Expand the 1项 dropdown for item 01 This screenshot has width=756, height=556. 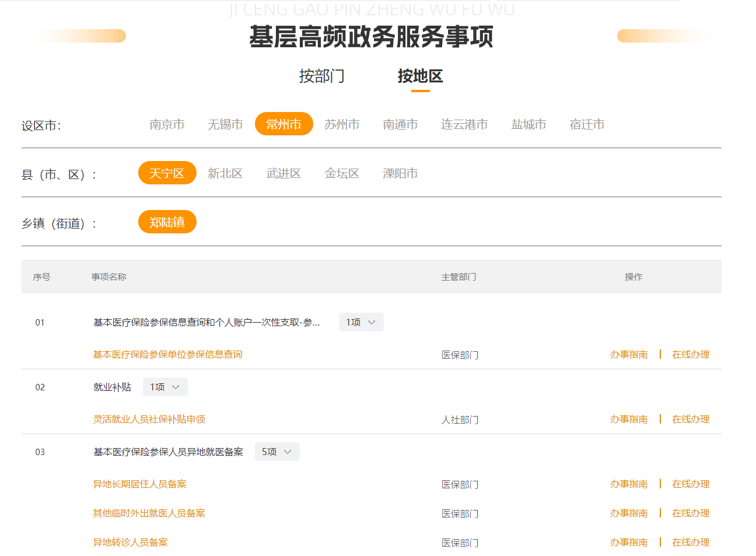(360, 322)
